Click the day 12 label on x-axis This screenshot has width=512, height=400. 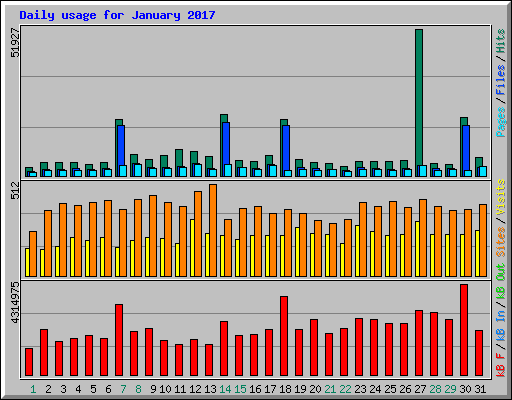click(195, 389)
